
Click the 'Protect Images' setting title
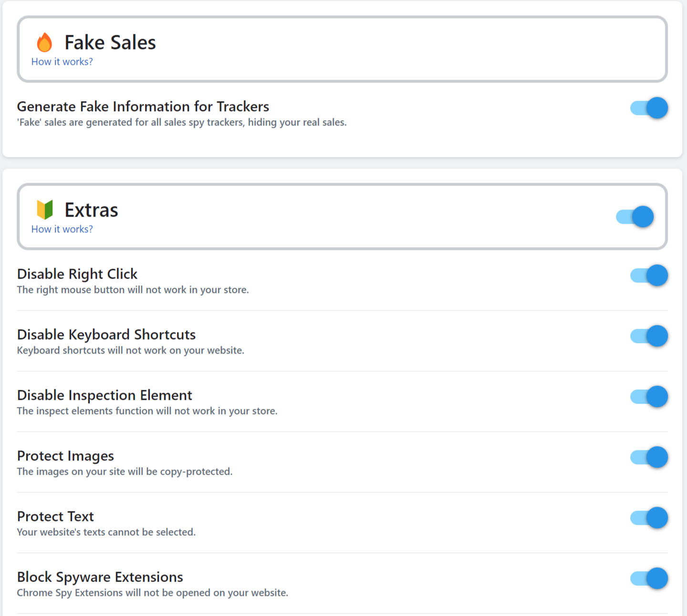tap(65, 456)
